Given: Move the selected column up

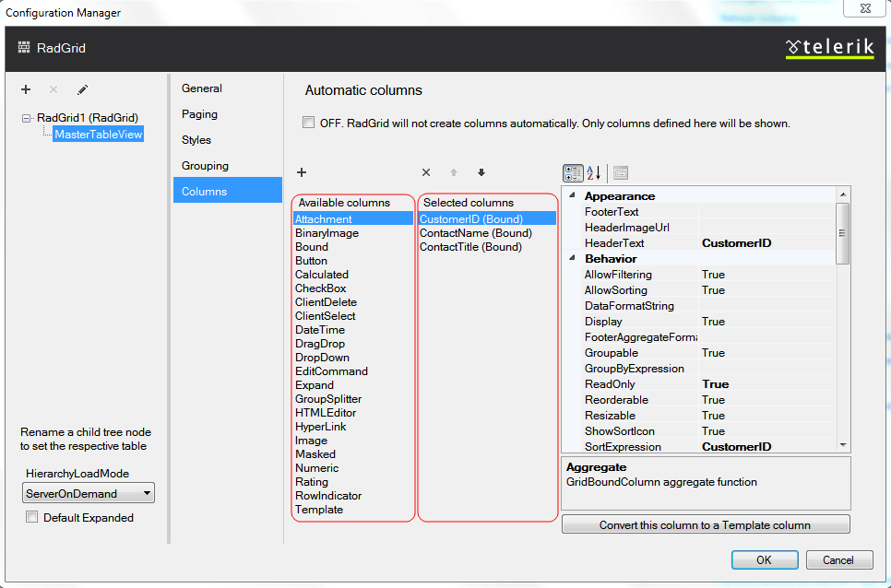Looking at the screenshot, I should tap(453, 172).
